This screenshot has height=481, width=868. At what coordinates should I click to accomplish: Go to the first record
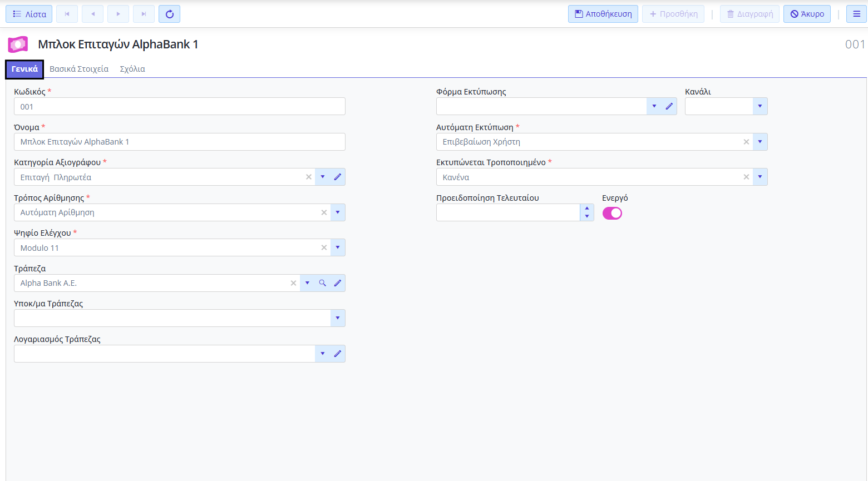pos(67,14)
